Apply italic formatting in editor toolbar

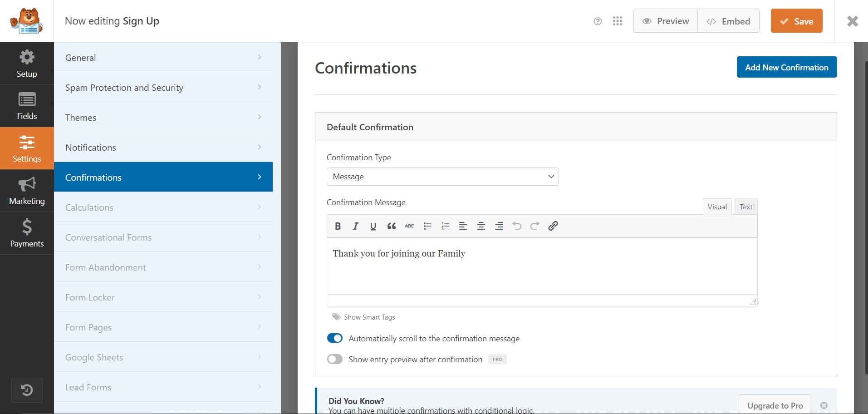pyautogui.click(x=355, y=226)
